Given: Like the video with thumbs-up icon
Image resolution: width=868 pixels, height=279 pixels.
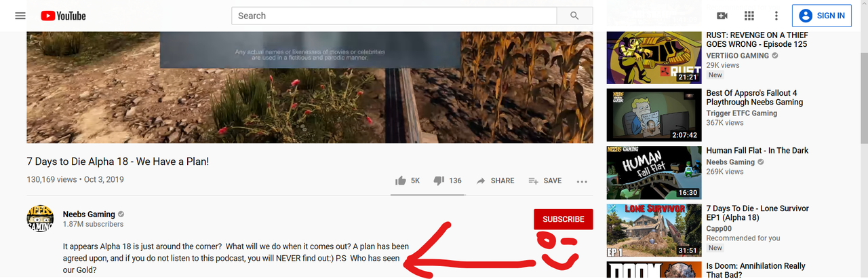Looking at the screenshot, I should 400,181.
